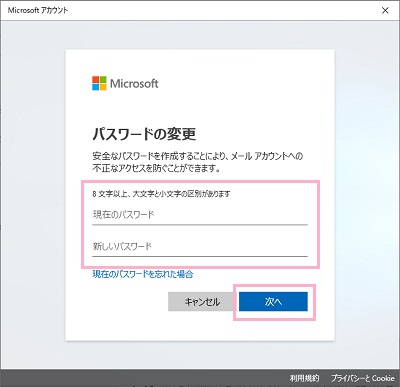Click the 現在のパスワード input field
Image resolution: width=400 pixels, height=387 pixels.
tap(200, 215)
